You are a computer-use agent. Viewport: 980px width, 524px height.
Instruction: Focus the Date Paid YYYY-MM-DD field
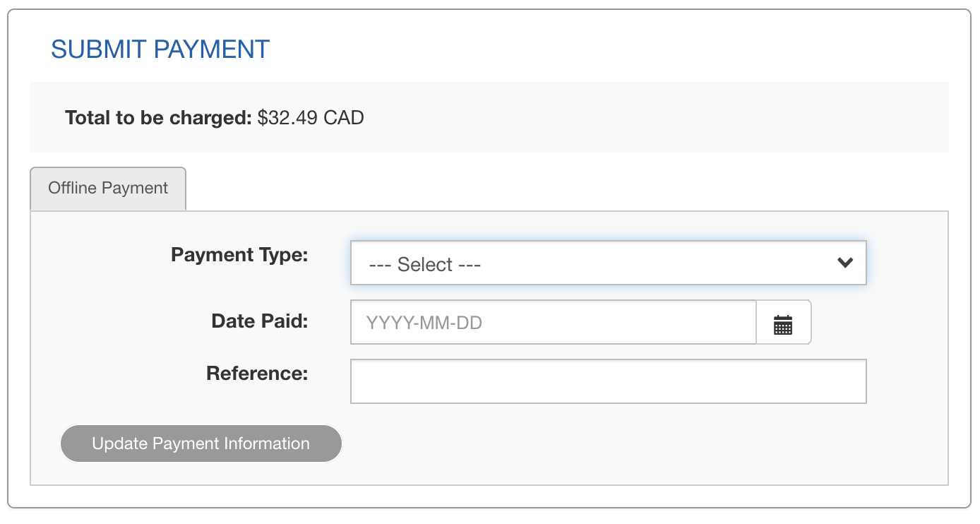(x=553, y=323)
